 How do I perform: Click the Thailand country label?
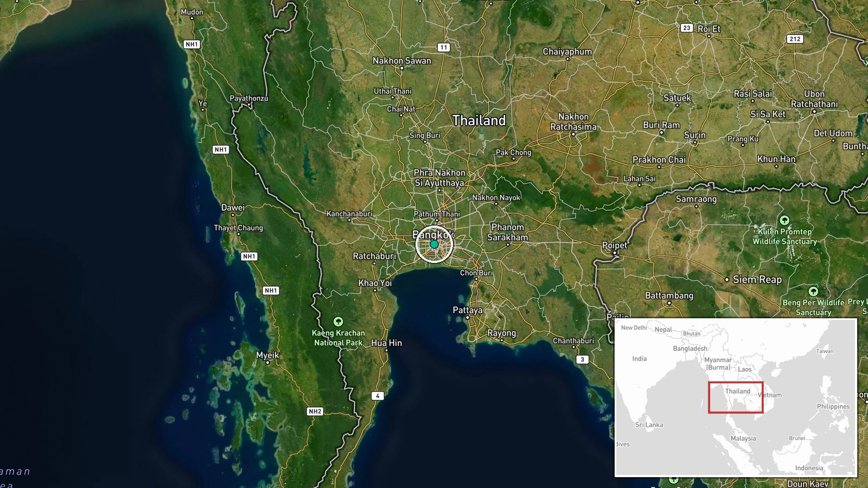point(479,120)
